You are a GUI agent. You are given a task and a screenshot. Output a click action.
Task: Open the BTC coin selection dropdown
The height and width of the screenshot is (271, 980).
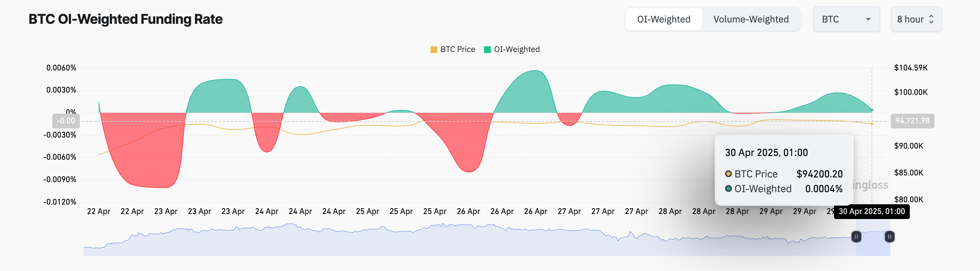pos(846,19)
